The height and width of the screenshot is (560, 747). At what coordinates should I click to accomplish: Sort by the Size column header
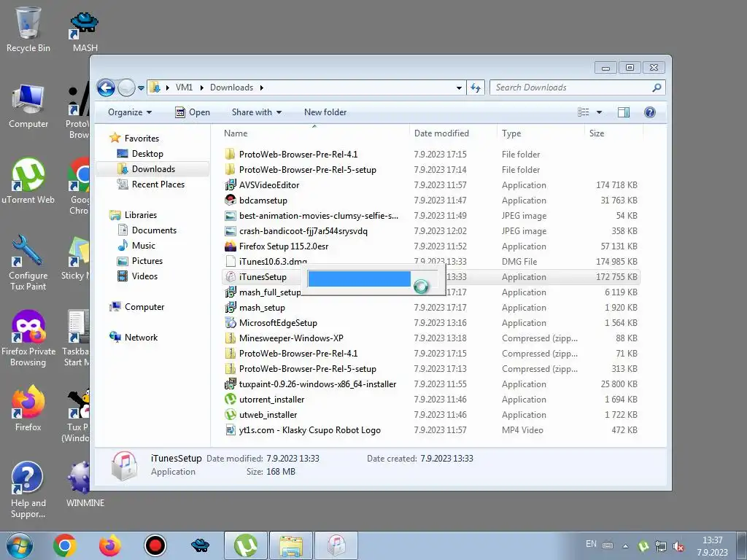[614, 133]
